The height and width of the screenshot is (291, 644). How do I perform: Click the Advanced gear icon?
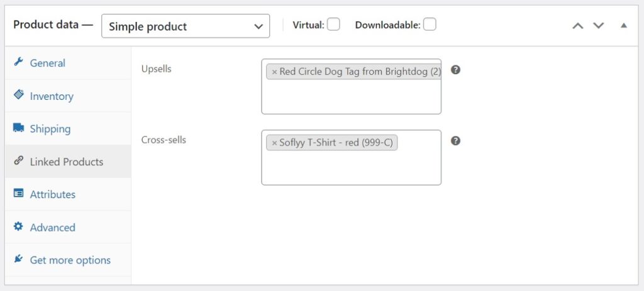[18, 226]
